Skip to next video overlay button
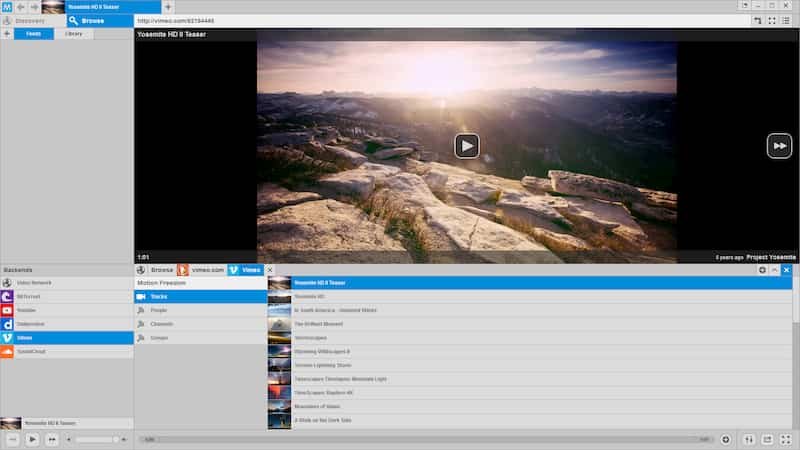This screenshot has height=450, width=800. pyautogui.click(x=779, y=146)
